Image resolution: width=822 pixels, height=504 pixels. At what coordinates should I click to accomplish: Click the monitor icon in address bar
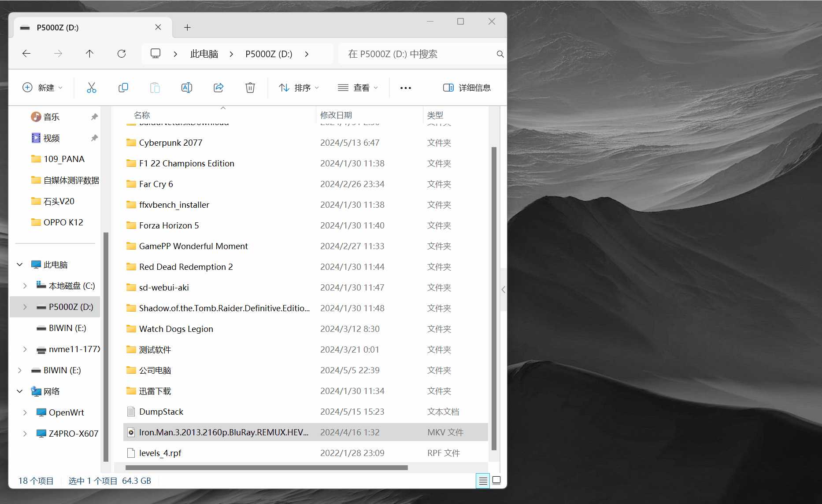[156, 54]
